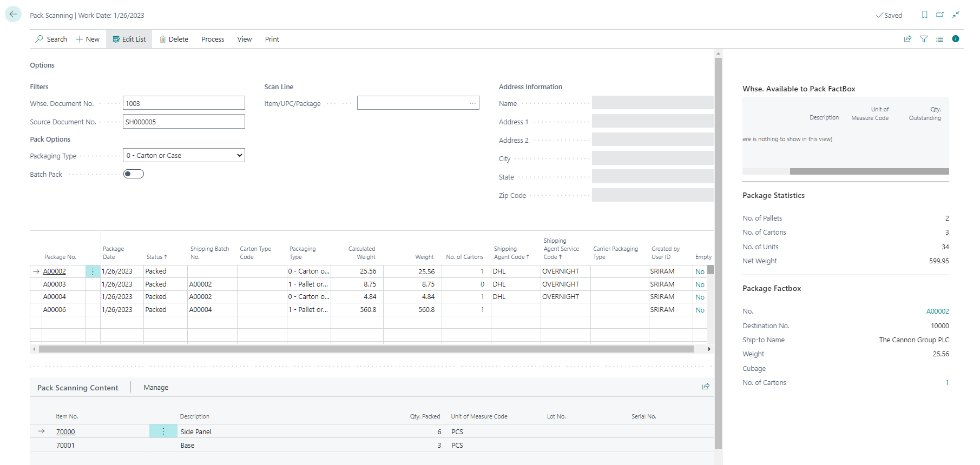Image resolution: width=980 pixels, height=465 pixels.
Task: Click the collapse page icon
Action: coord(956,15)
